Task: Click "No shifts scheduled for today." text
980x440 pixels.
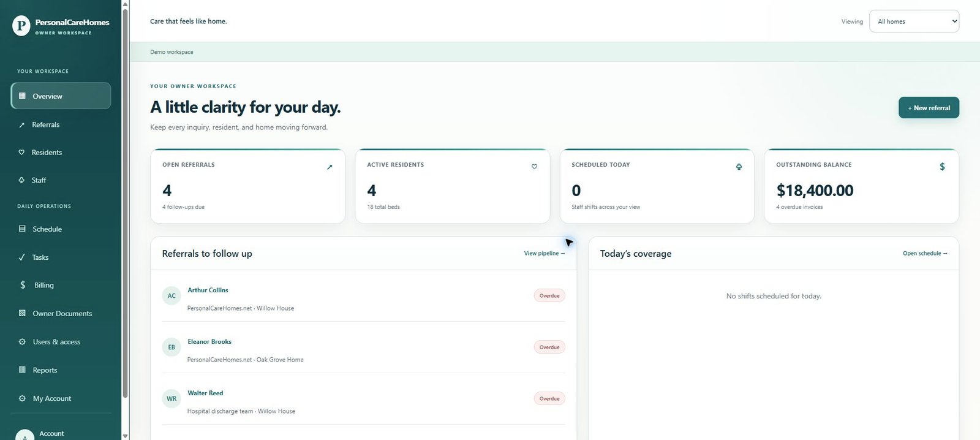Action: 774,296
